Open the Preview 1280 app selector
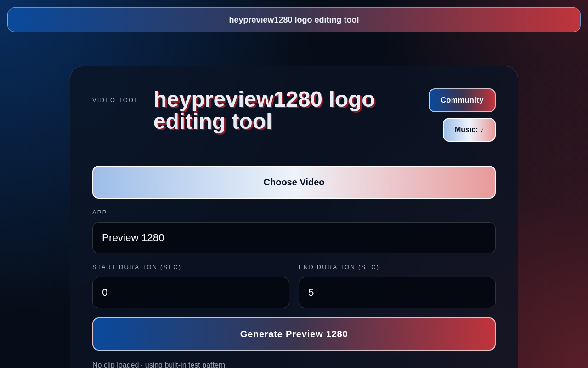Screen dimensions: 588x368 pyautogui.click(x=294, y=238)
